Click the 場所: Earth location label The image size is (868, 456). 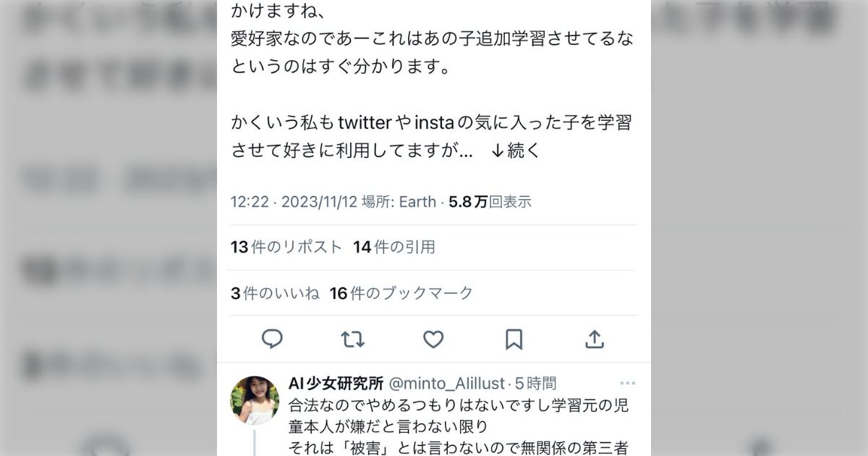[x=399, y=202]
